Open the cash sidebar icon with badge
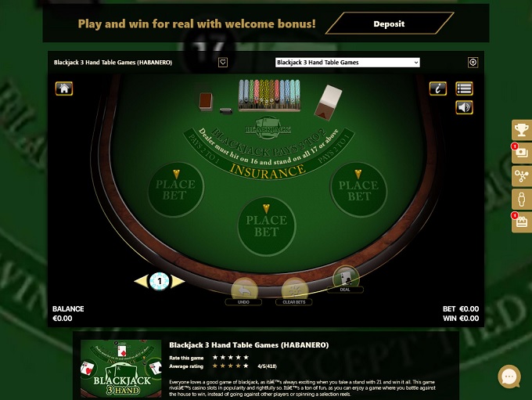The height and width of the screenshot is (400, 532). [x=522, y=153]
